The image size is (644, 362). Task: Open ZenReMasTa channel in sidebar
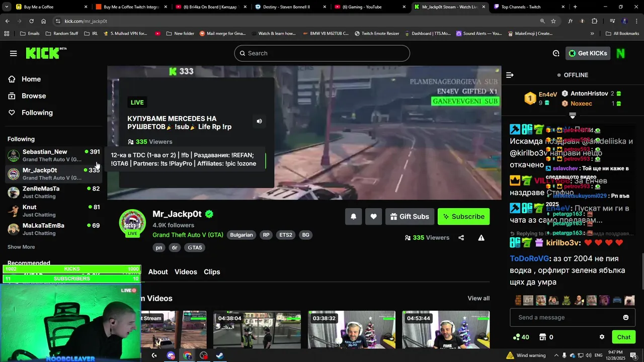pyautogui.click(x=53, y=193)
